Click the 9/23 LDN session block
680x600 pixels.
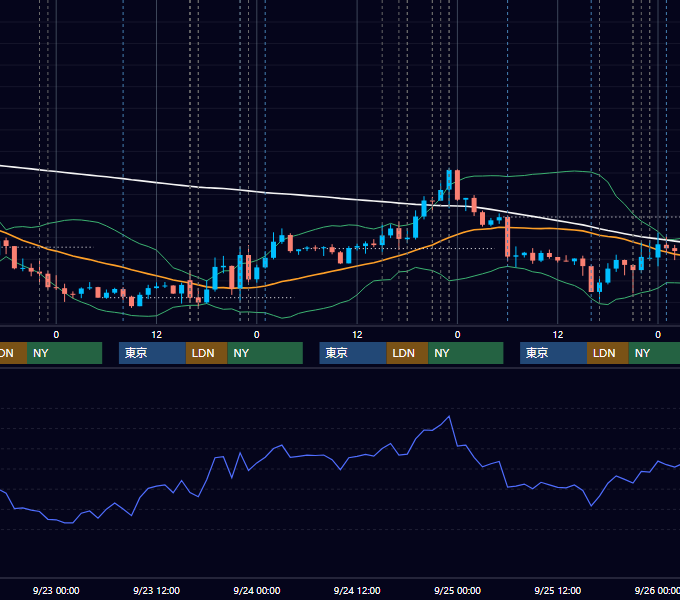coord(206,353)
